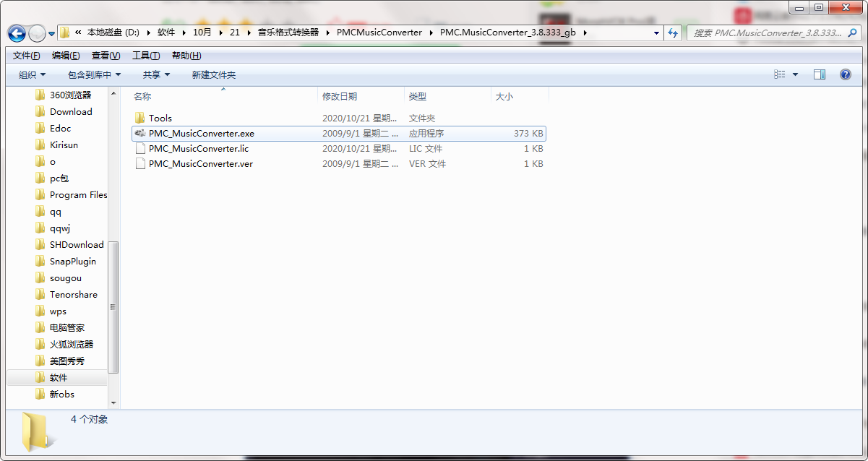
Task: Expand the 组织 dropdown menu
Action: click(32, 74)
